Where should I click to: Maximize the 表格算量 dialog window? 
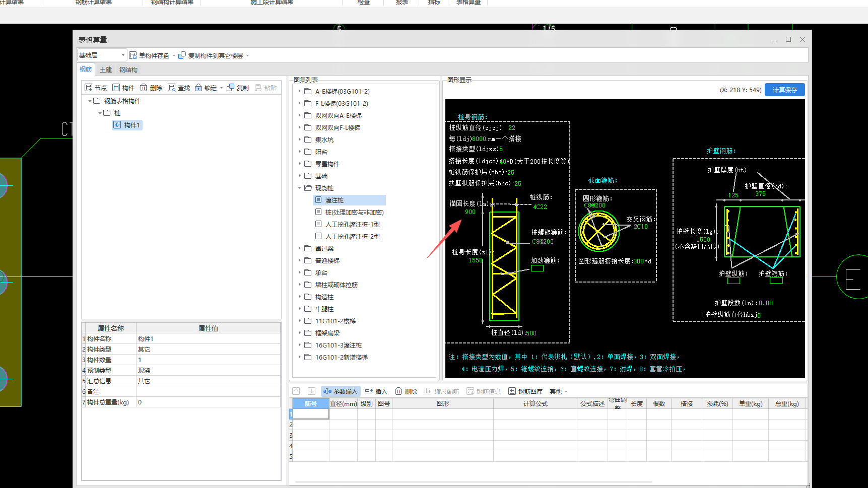click(788, 39)
